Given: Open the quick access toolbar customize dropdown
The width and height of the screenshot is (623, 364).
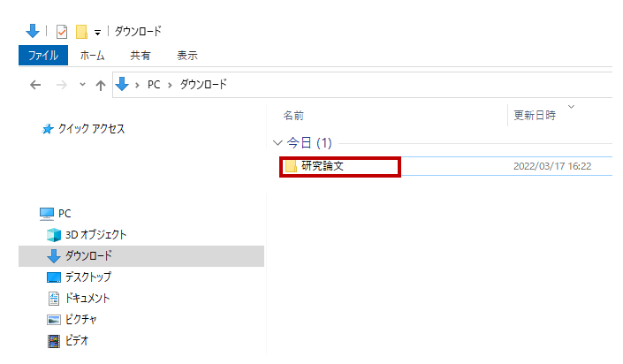Looking at the screenshot, I should coord(97,33).
